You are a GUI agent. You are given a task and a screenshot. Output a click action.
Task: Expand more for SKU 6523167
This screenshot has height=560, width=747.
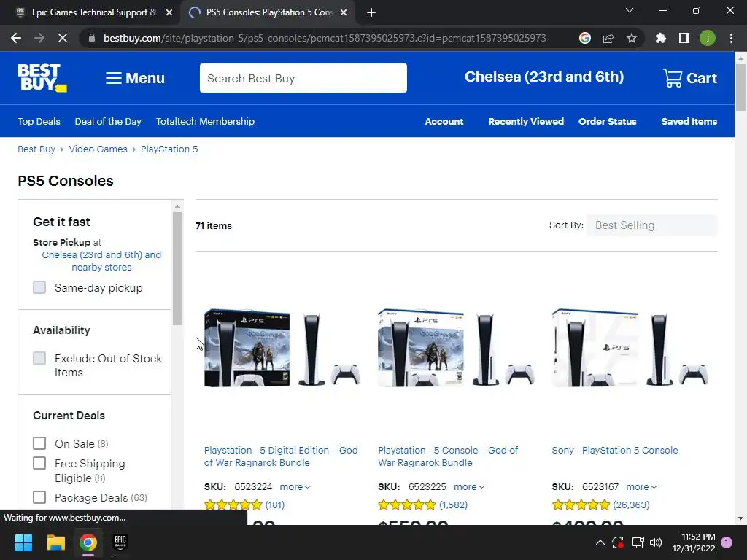641,486
